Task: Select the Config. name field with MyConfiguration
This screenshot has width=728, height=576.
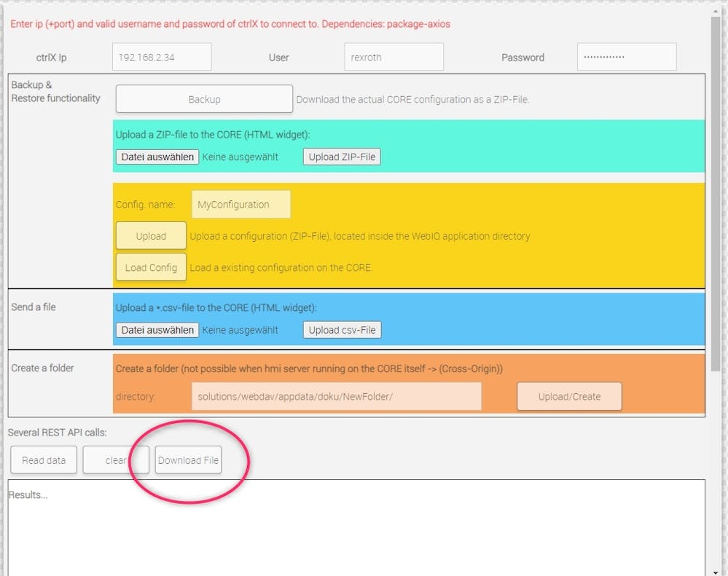Action: [x=241, y=205]
